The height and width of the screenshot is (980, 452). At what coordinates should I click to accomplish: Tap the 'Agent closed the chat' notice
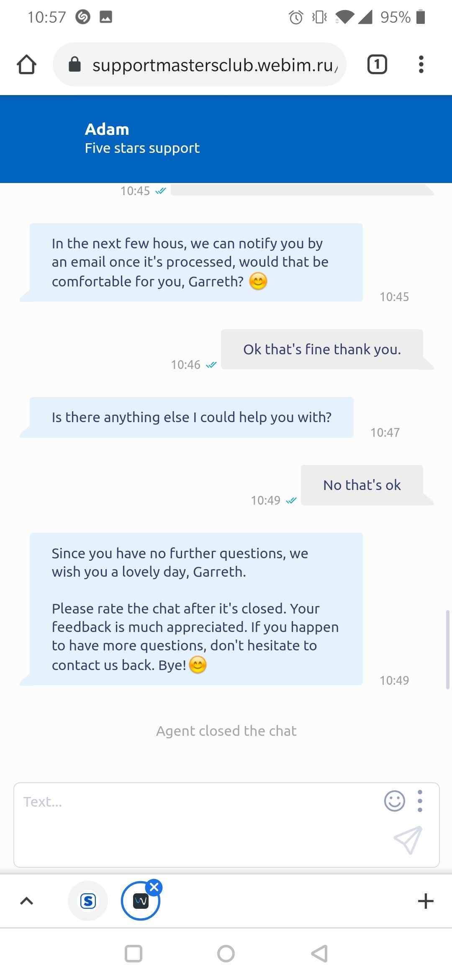pyautogui.click(x=226, y=731)
